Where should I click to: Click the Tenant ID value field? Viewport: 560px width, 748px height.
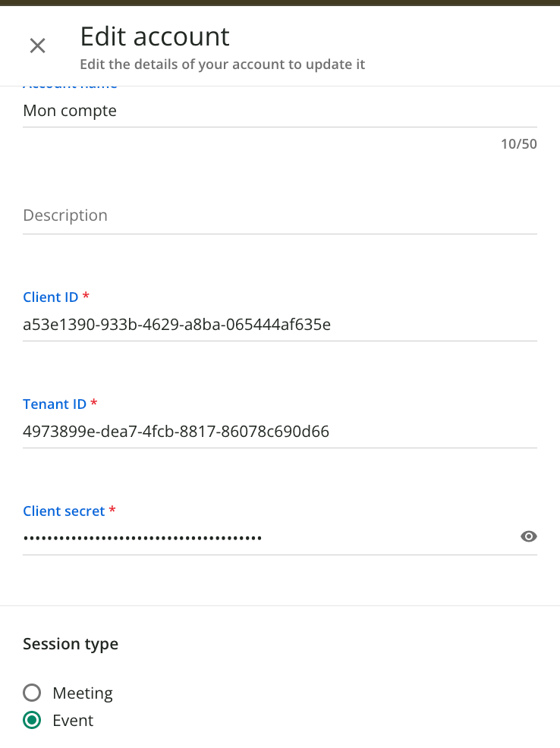pos(279,432)
